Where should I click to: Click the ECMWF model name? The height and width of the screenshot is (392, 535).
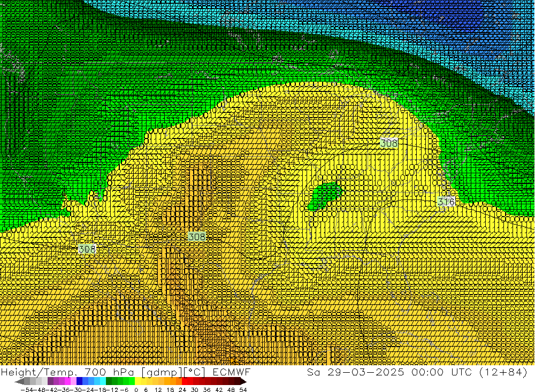pos(231,372)
